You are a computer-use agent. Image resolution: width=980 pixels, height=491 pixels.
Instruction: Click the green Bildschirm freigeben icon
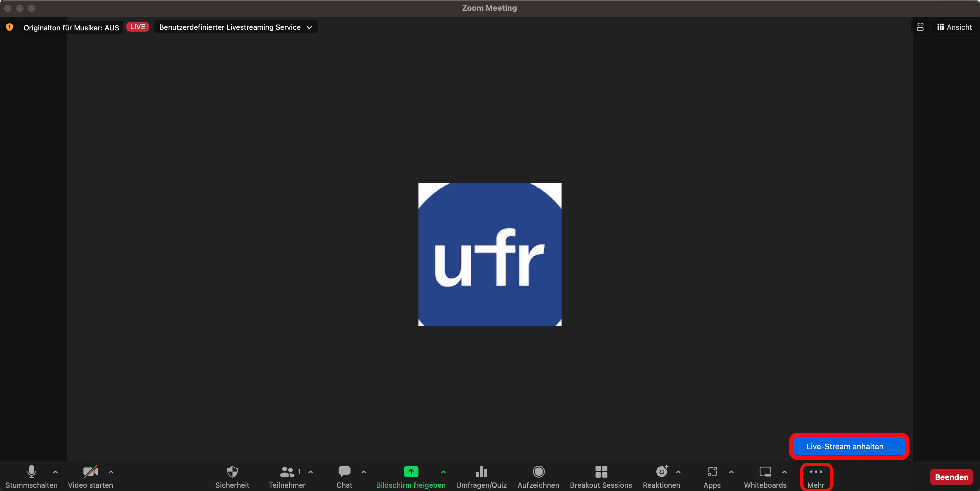click(x=411, y=472)
